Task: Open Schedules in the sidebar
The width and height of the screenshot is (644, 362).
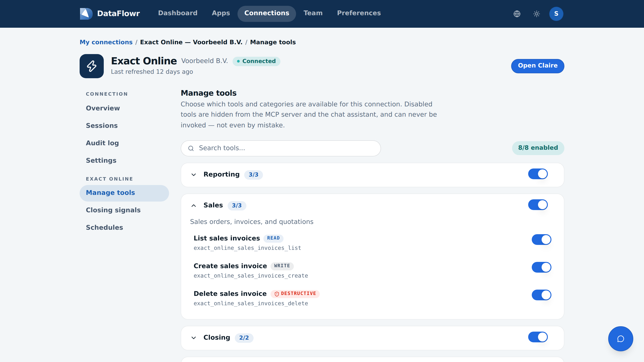Action: pos(124,228)
